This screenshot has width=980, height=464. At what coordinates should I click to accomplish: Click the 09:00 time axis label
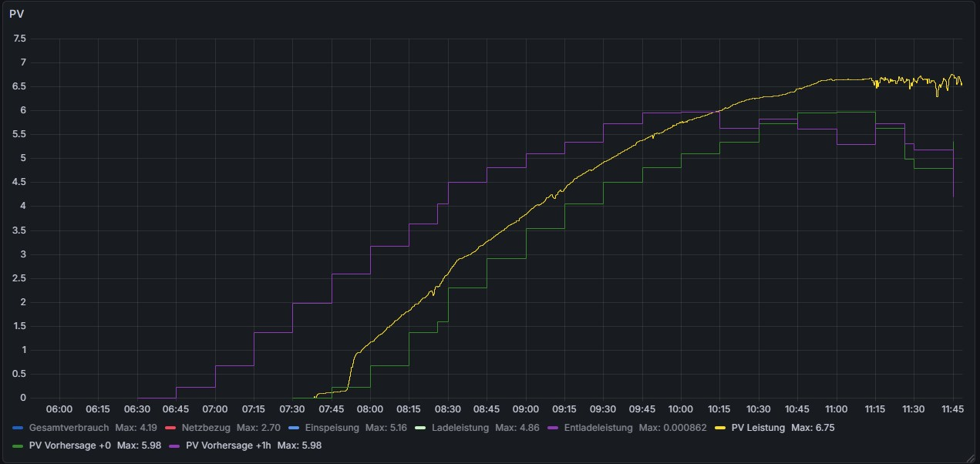point(526,409)
